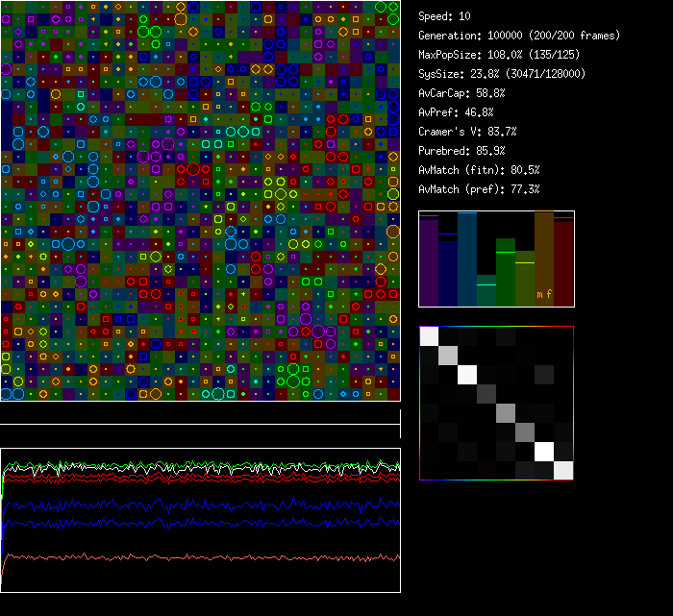The width and height of the screenshot is (673, 616).
Task: Click the empty horizontal strip below the grid
Action: tap(200, 413)
